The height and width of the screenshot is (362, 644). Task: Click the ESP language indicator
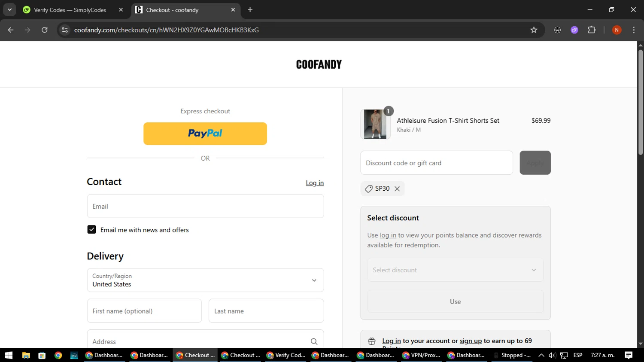[x=578, y=355]
